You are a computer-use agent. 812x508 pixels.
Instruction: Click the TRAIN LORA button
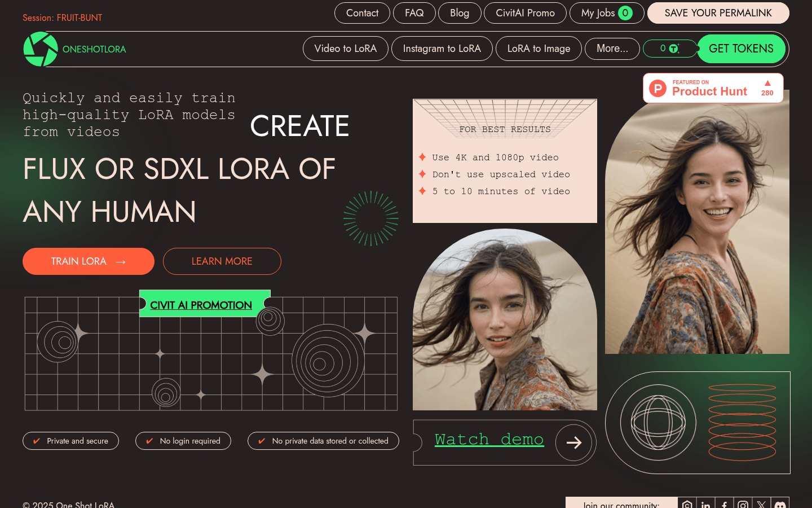click(x=89, y=261)
